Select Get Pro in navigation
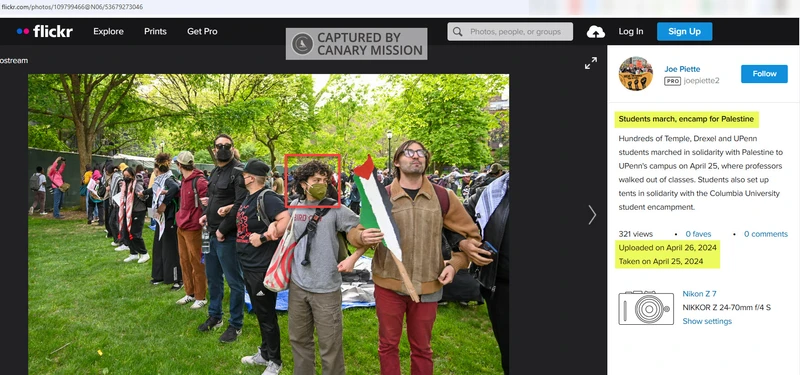 [x=202, y=31]
